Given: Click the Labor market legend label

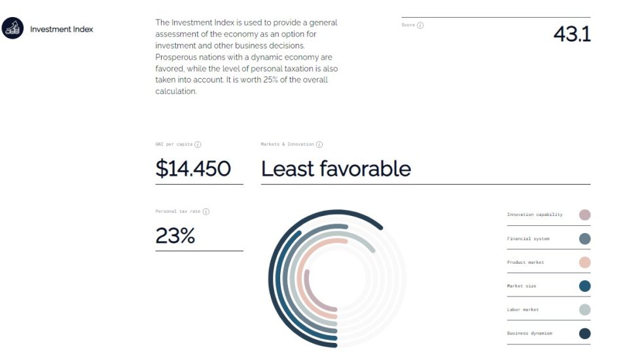Looking at the screenshot, I should pos(522,310).
